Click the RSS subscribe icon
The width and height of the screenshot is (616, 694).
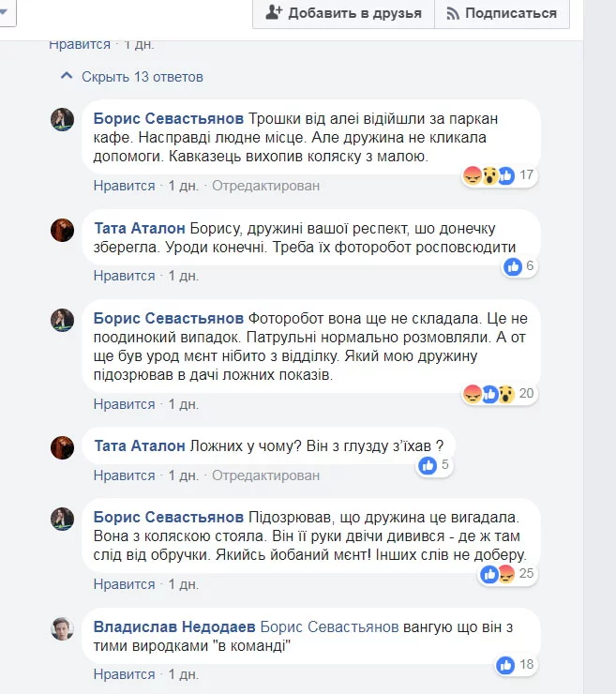point(453,13)
